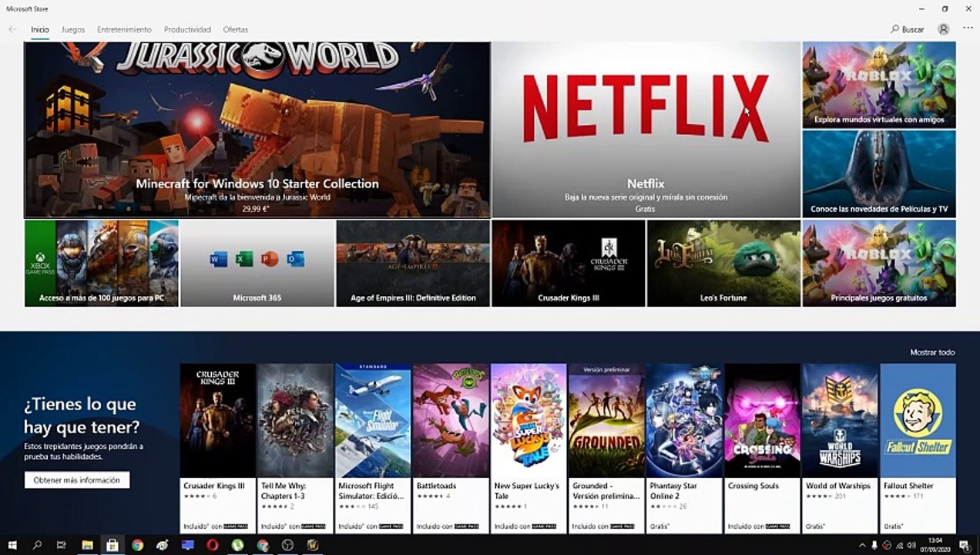Open Tell Me Why: Chapters 1-3 card
This screenshot has width=980, height=555.
296,448
